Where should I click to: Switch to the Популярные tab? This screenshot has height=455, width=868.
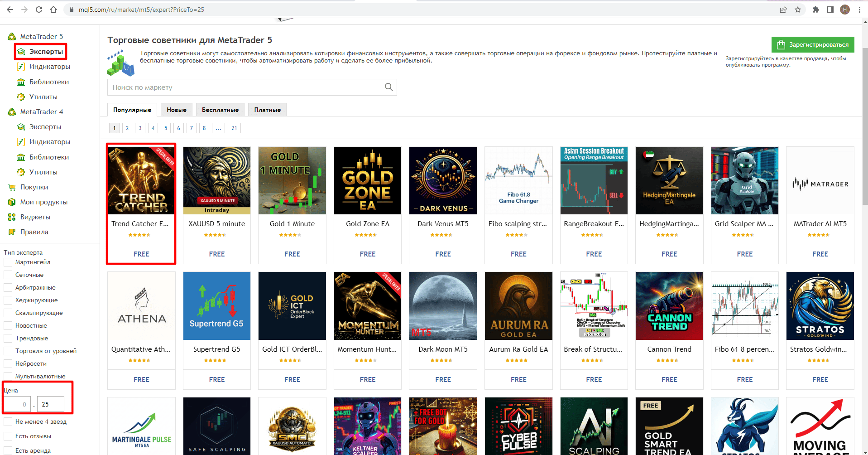[132, 110]
